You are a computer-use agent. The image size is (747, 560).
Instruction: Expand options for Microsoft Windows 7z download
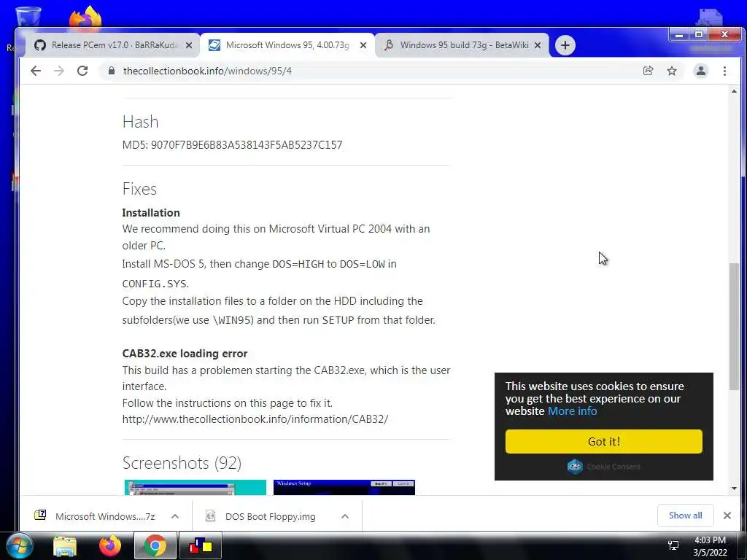coord(175,516)
